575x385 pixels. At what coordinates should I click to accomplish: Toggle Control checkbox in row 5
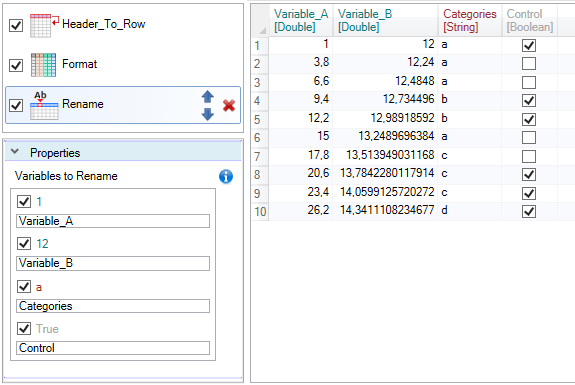[x=529, y=119]
